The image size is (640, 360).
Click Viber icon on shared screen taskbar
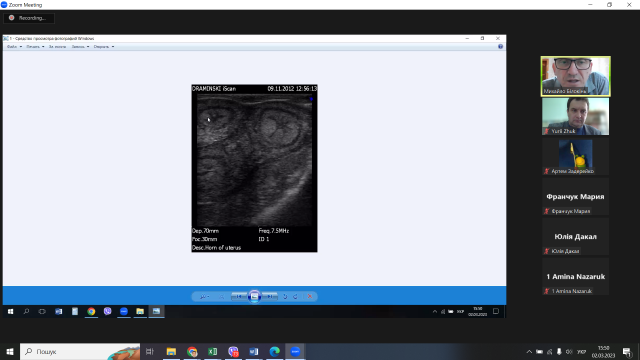[107, 311]
